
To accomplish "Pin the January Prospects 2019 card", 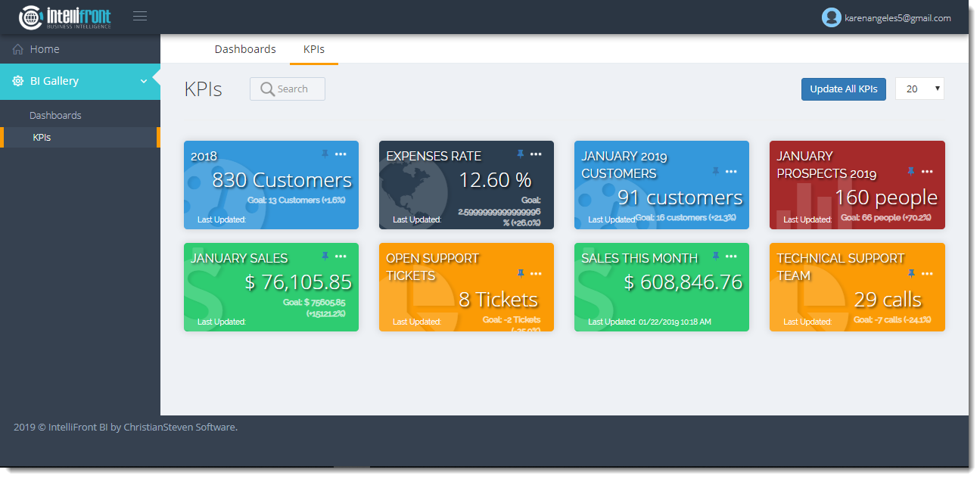I will click(x=911, y=172).
